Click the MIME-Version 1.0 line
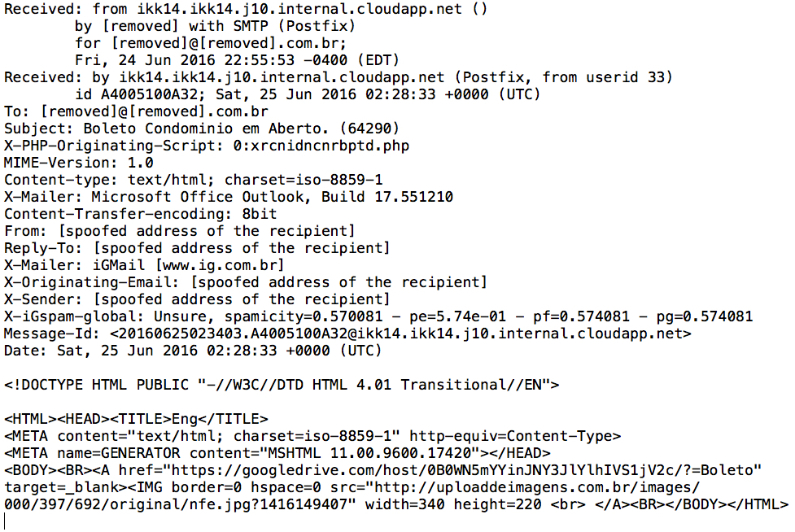The width and height of the screenshot is (795, 532). 79,163
